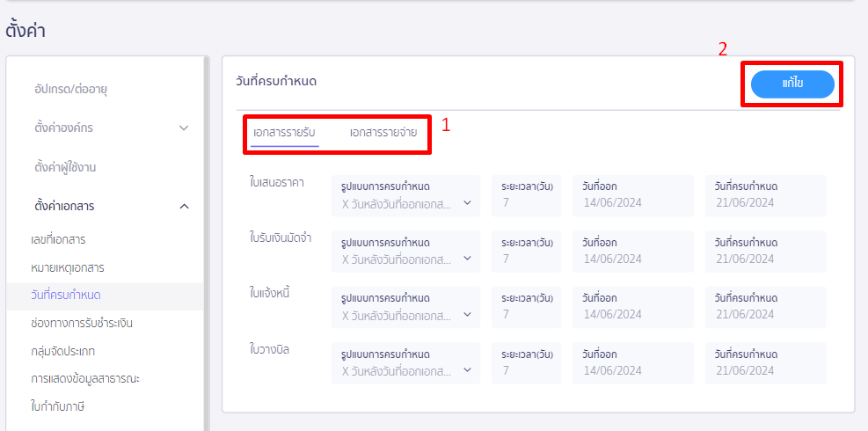Collapse the ตั้งค่าเอกสาร section chevron

[185, 206]
